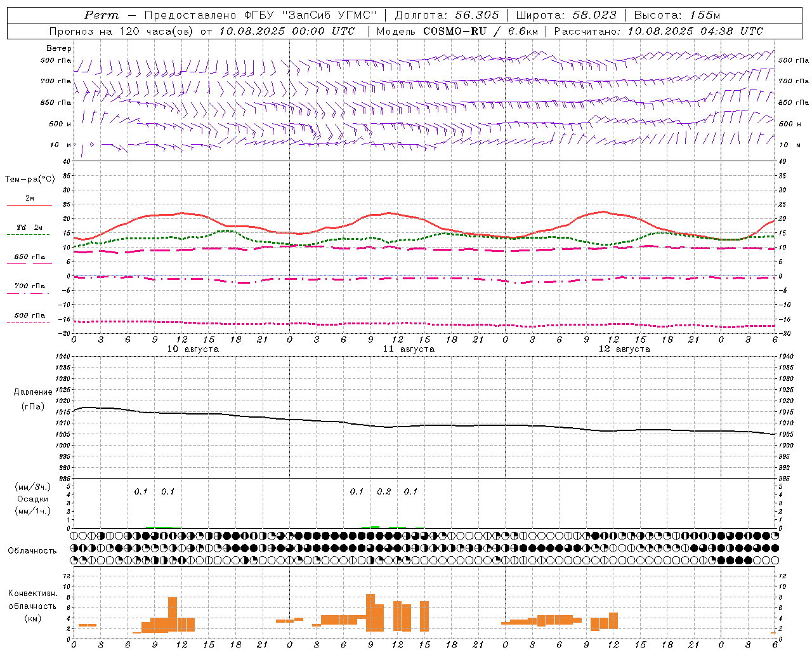812x650 pixels.
Task: Click the forecast start 10.08.2025 00:00 UTC
Action: 287,31
